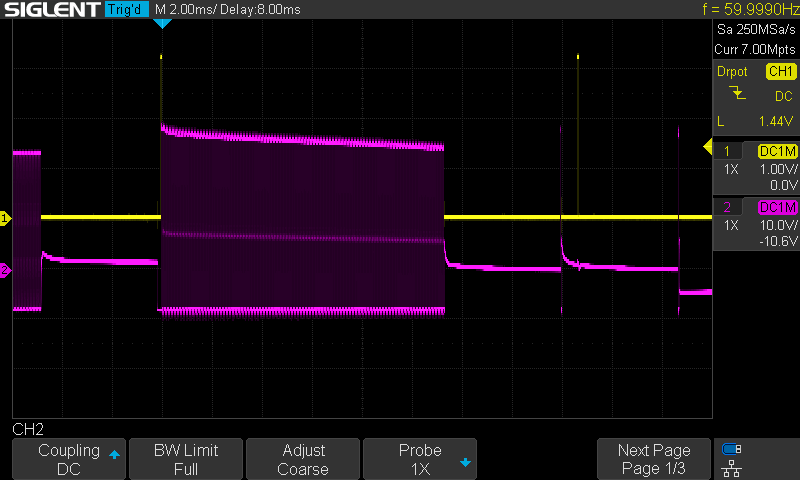Click the frequency counter 59.9990Hz
800x480 pixels.
tap(751, 9)
